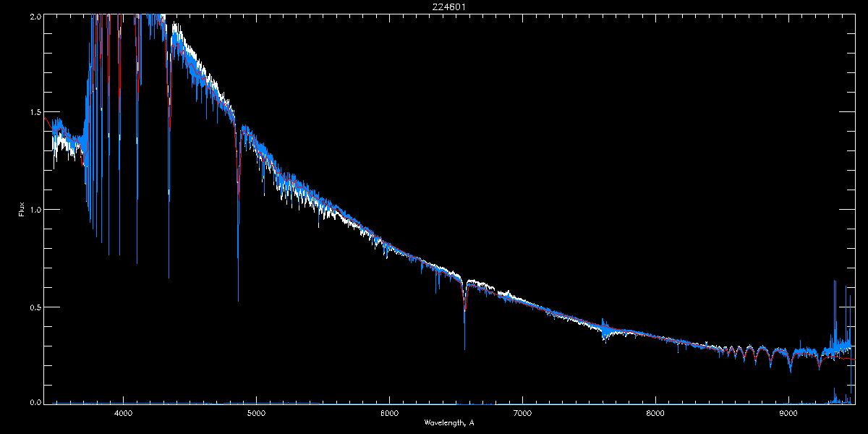Screen dimensions: 868x434
Task: Select the 5000 x-axis tick label
Action: [256, 412]
